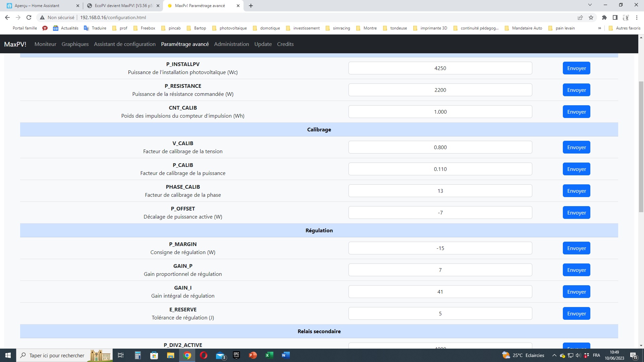Toggle browser side panel icon

click(615, 17)
